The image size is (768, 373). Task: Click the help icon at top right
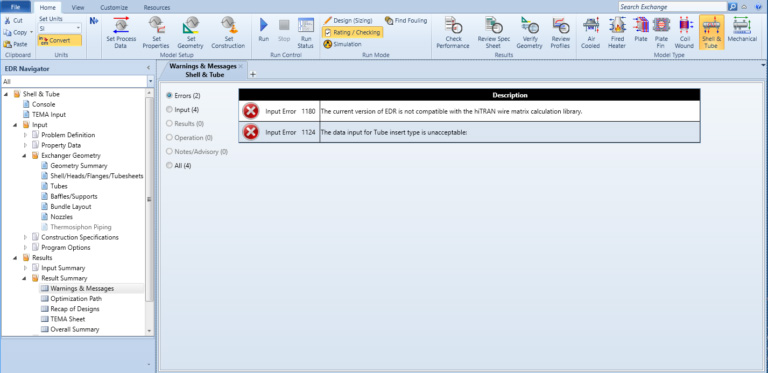click(759, 7)
